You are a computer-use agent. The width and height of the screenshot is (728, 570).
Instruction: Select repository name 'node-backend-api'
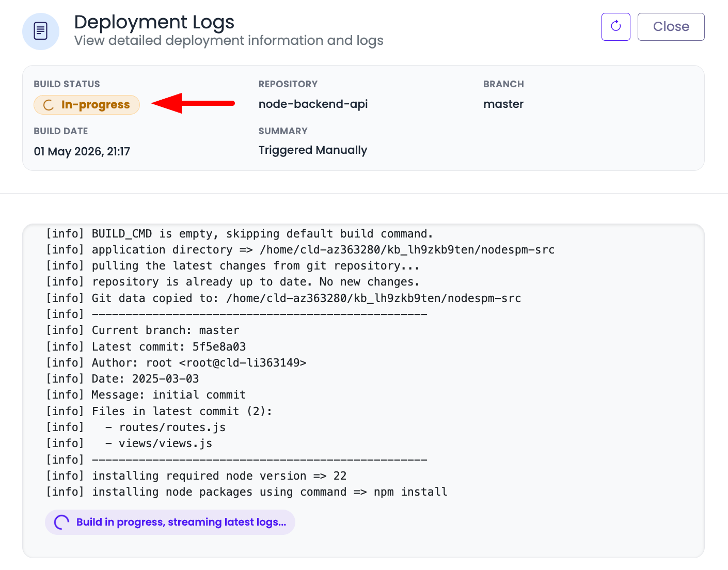[x=313, y=104]
